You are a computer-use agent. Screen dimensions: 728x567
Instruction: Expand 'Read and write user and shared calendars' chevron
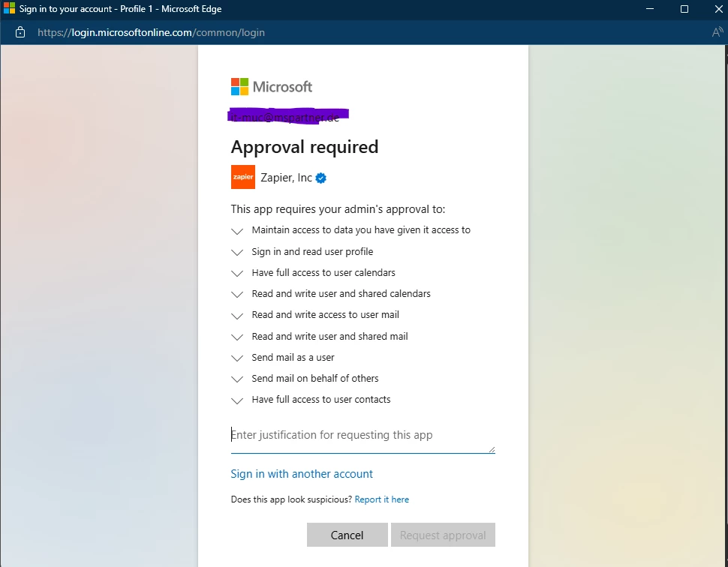tap(237, 295)
